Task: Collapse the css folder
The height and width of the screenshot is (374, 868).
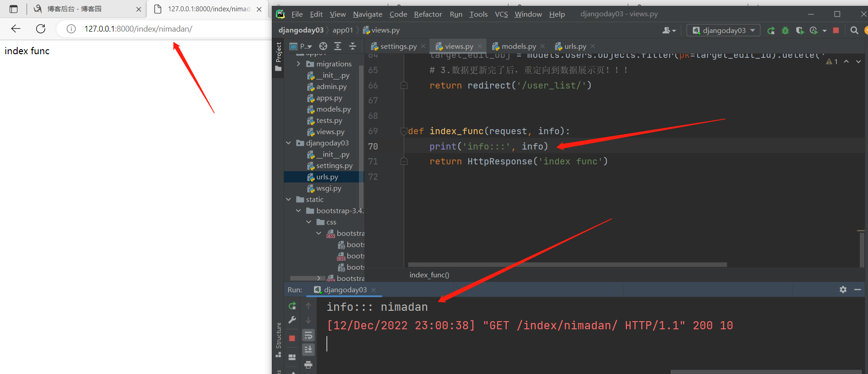Action: pyautogui.click(x=309, y=222)
